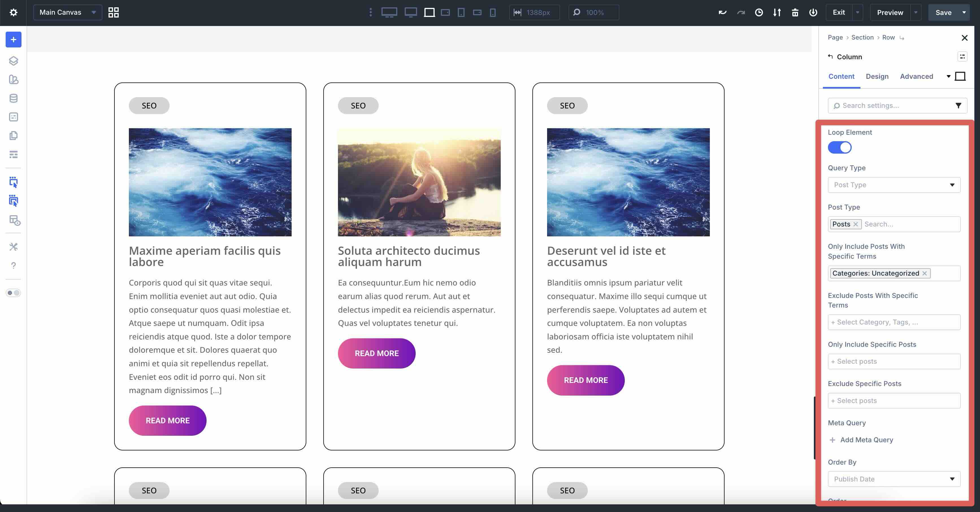Switch to the phone breakpoint
This screenshot has height=512, width=980.
(493, 12)
